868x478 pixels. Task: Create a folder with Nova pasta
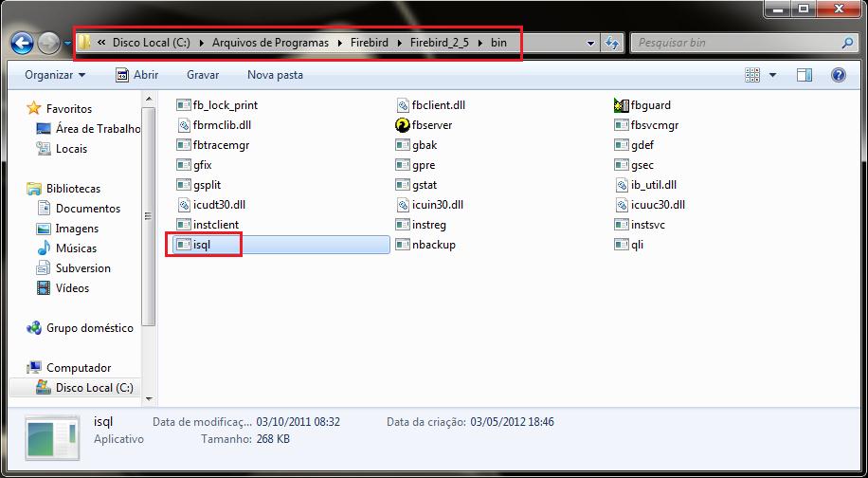[x=275, y=75]
